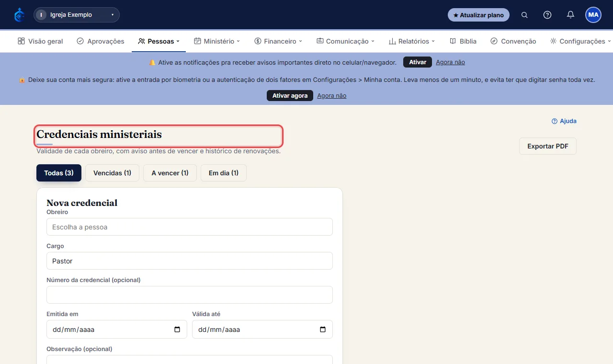Expand the Pessoas menu
The image size is (613, 364).
click(159, 41)
